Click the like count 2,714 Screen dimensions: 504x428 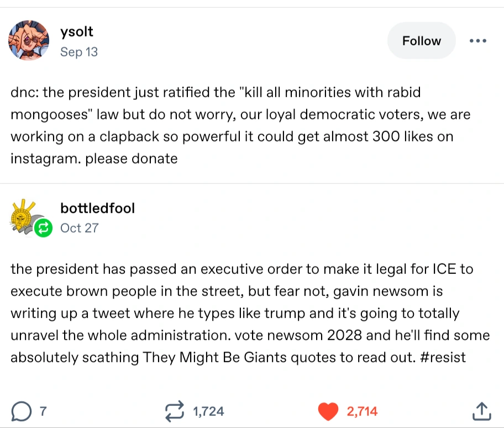tap(362, 411)
